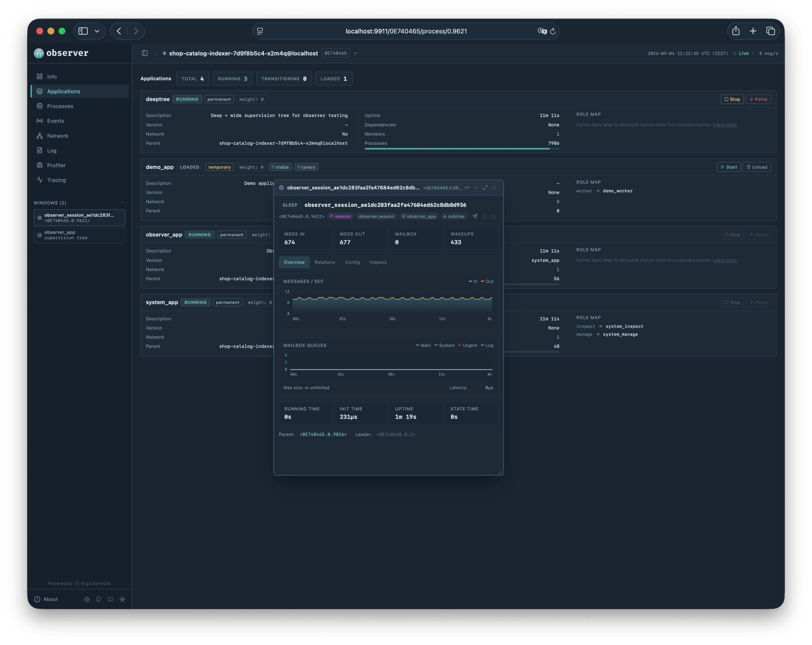Open the GitHub icon in sidebar footer
Viewport: 812px width, 645px height.
99,599
